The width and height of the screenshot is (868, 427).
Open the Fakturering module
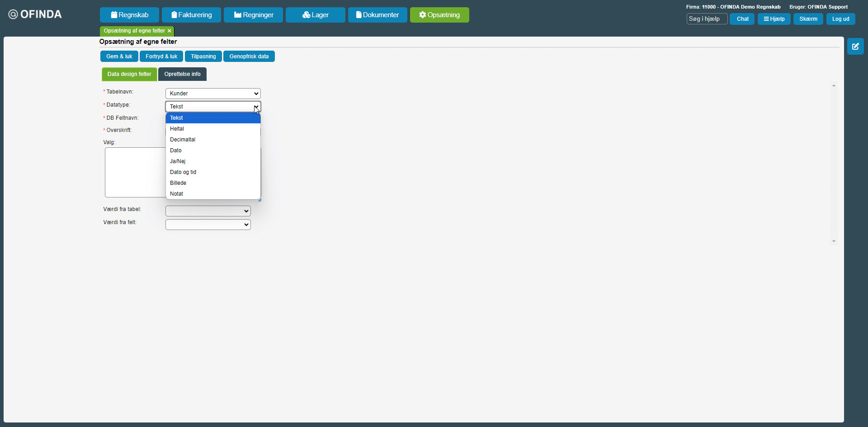pos(191,15)
